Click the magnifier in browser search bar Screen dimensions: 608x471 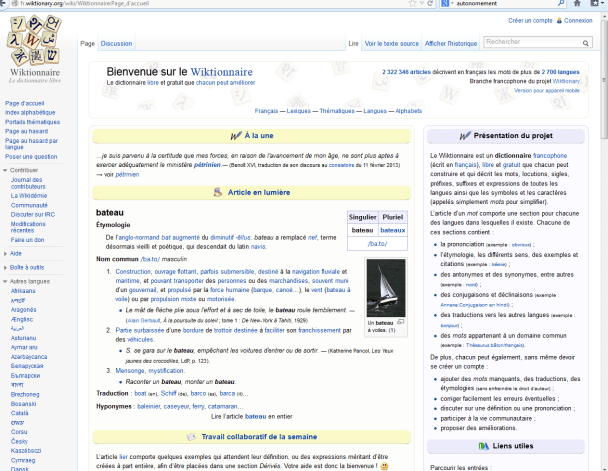pyautogui.click(x=561, y=3)
